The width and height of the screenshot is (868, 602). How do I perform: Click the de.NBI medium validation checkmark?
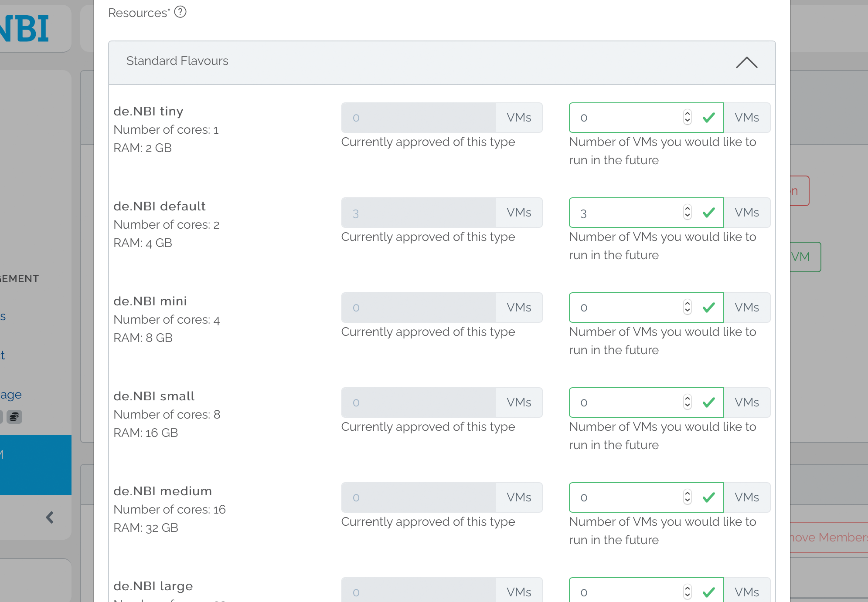[x=709, y=497]
